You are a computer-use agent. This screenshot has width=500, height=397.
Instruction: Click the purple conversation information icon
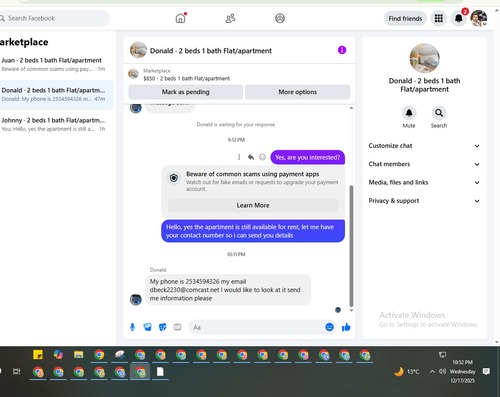(x=342, y=50)
